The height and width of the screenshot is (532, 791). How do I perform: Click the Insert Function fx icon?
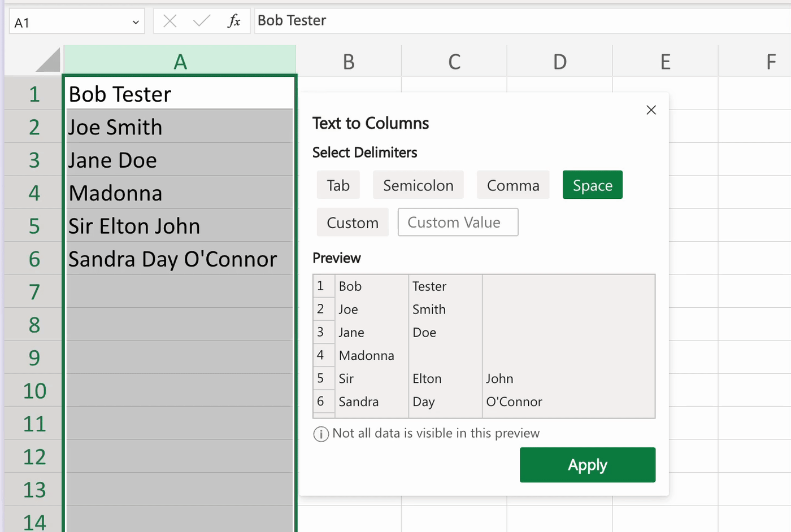coord(233,21)
